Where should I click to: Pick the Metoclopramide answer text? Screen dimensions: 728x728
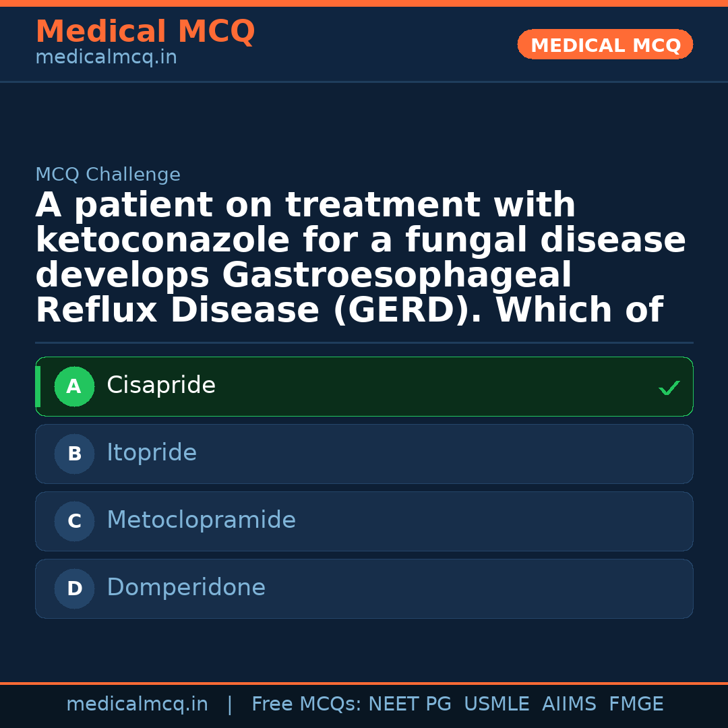tap(201, 520)
